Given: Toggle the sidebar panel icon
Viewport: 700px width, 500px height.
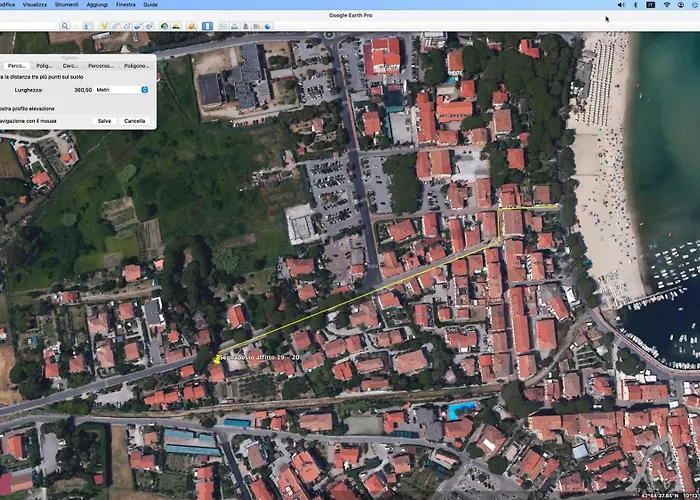Looking at the screenshot, I should point(88,26).
